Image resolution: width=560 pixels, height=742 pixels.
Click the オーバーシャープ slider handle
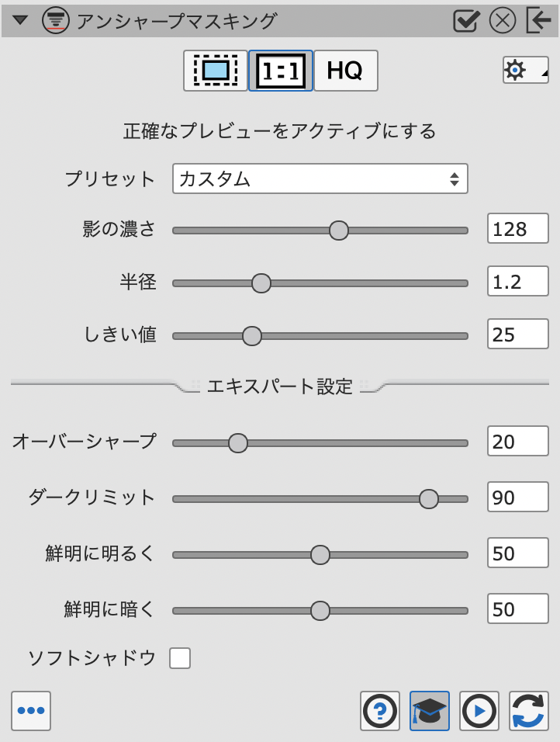238,443
